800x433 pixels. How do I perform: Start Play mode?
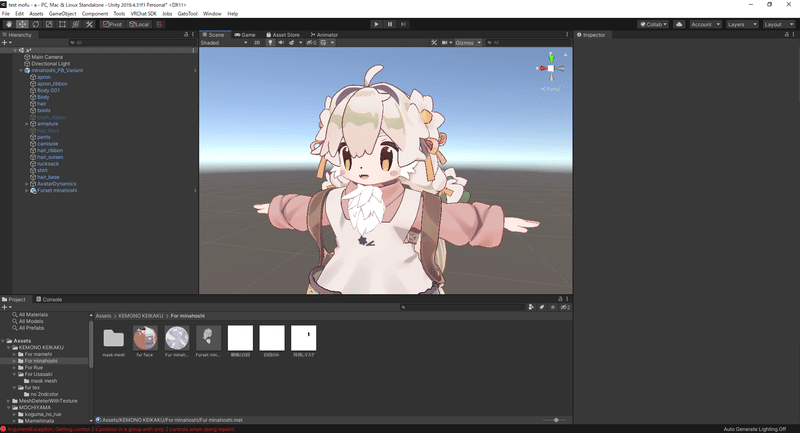click(x=377, y=24)
